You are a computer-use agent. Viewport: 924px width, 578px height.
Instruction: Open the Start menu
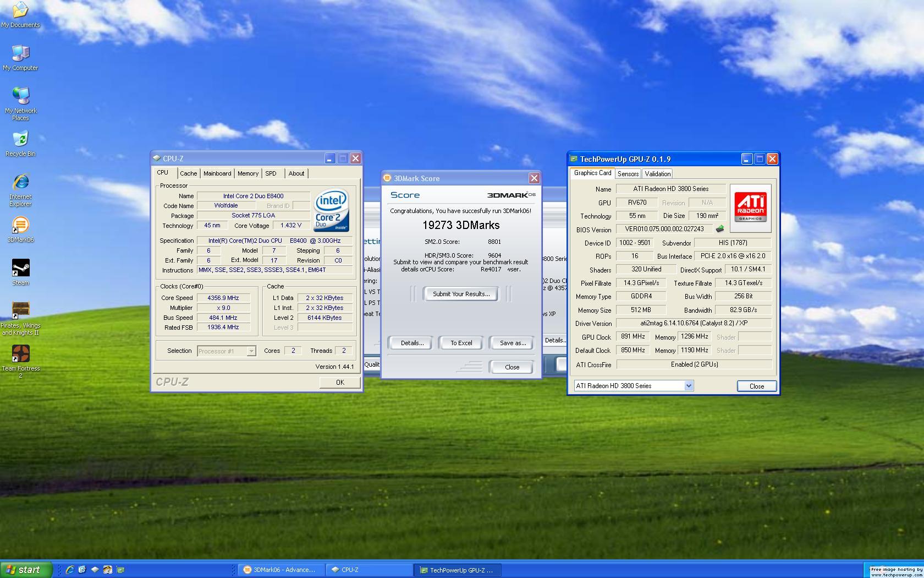26,570
